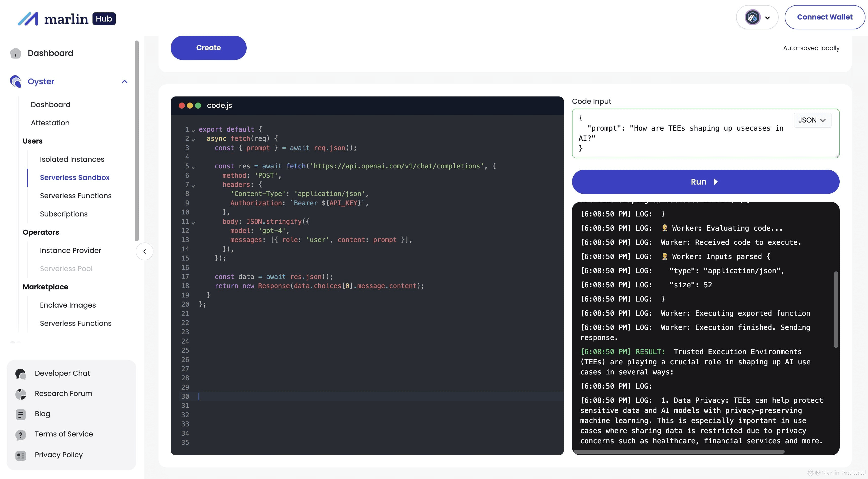Click the Oyster shell icon

15,82
